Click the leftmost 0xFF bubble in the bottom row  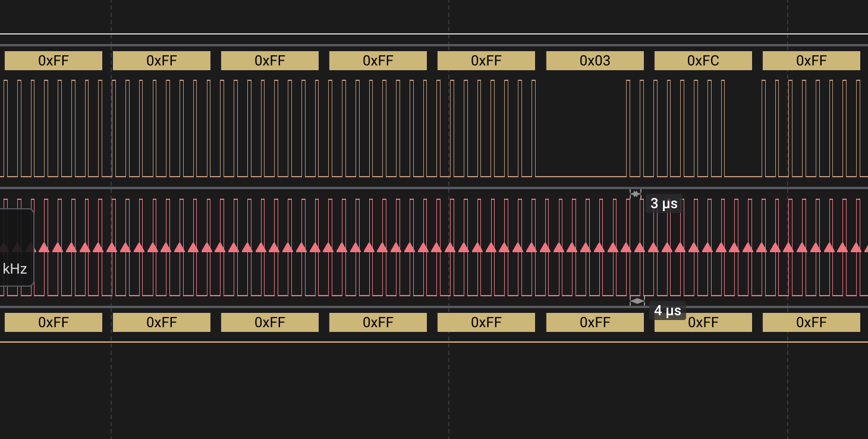(54, 322)
